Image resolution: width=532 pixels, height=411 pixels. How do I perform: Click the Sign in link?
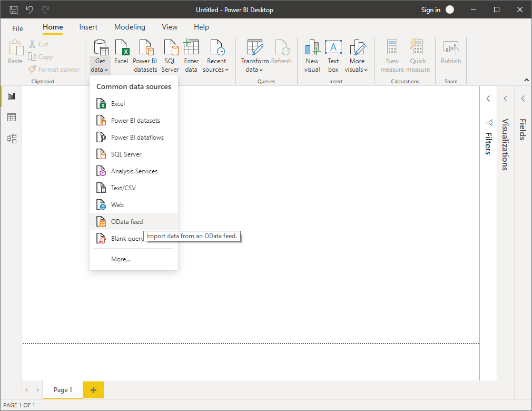pos(430,10)
